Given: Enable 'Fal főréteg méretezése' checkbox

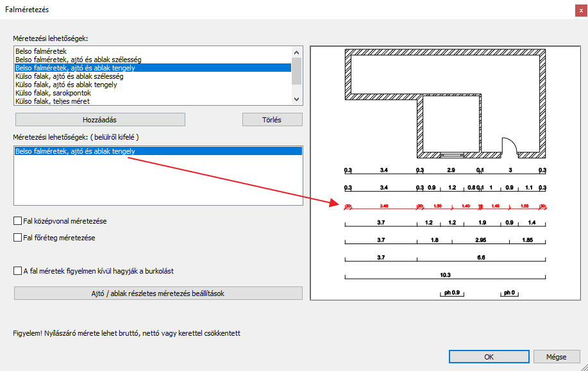Looking at the screenshot, I should pyautogui.click(x=18, y=238).
